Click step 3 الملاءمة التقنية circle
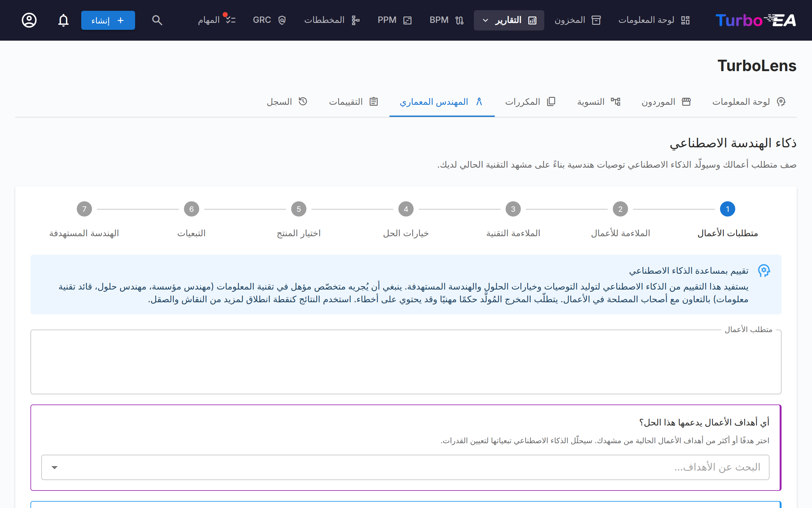Image resolution: width=812 pixels, height=508 pixels. click(513, 209)
